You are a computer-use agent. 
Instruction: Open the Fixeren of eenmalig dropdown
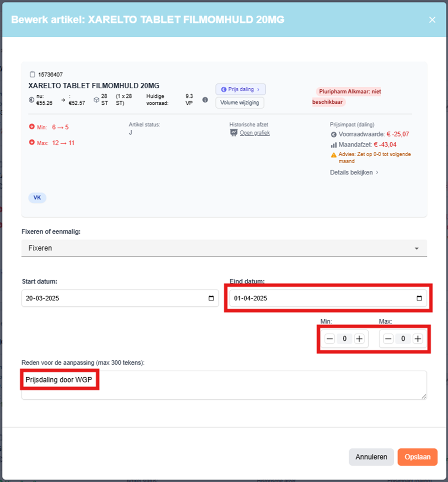224,248
